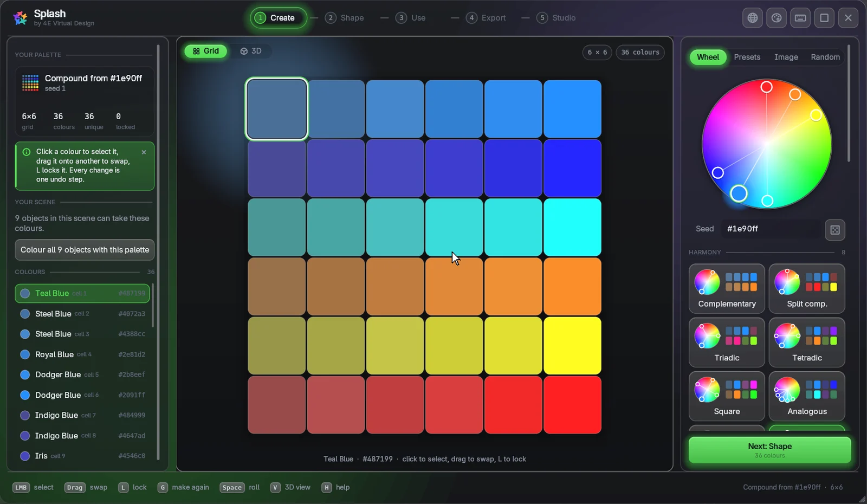Viewport: 867px width, 504px height.
Task: Click the 6 × 6 grid size chip
Action: (597, 53)
